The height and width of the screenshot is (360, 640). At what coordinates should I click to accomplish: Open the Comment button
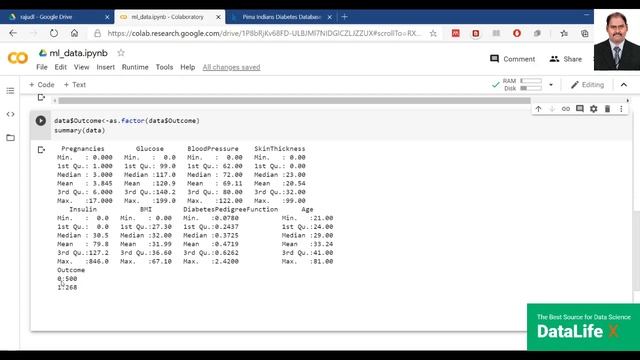pyautogui.click(x=512, y=59)
